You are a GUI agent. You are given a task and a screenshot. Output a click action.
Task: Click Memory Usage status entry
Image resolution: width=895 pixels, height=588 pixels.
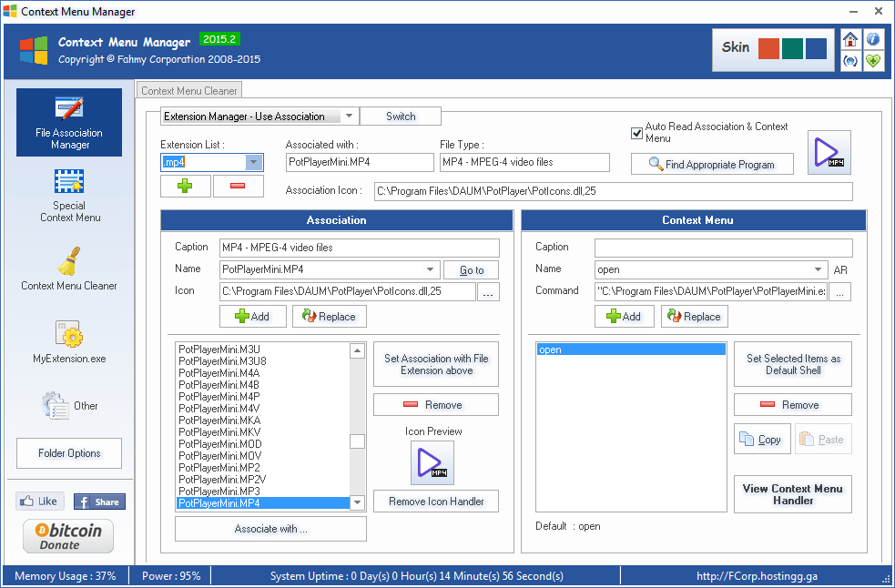coord(65,576)
